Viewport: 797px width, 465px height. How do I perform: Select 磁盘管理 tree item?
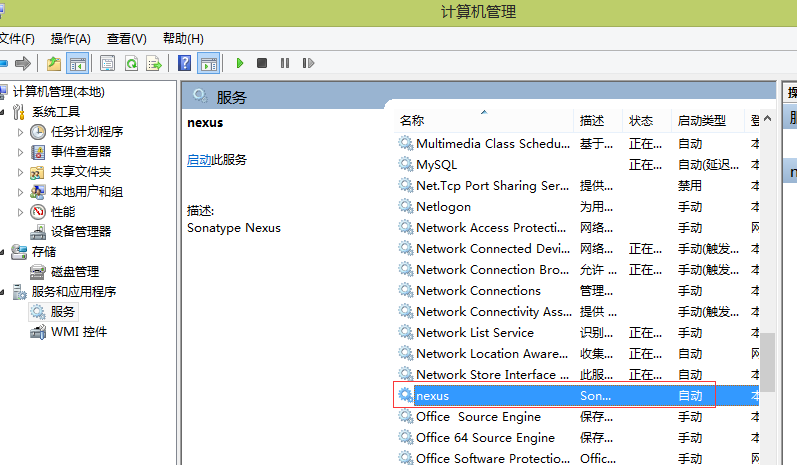75,272
